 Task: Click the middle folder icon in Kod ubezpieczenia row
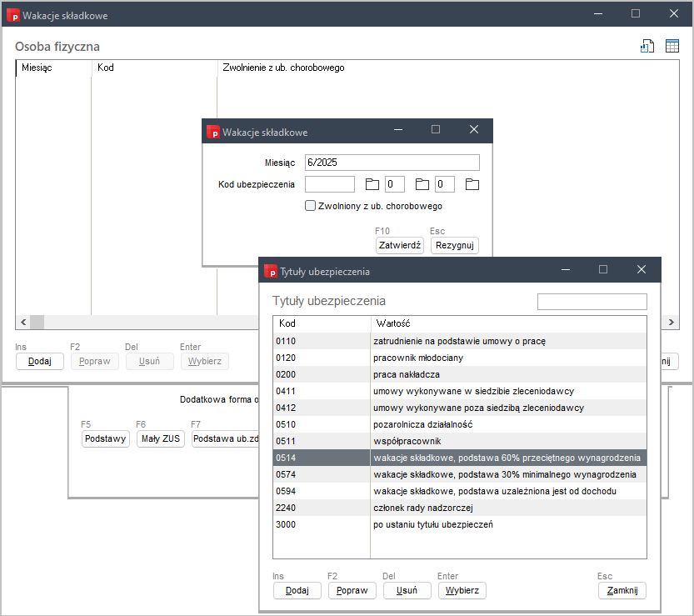pos(422,184)
